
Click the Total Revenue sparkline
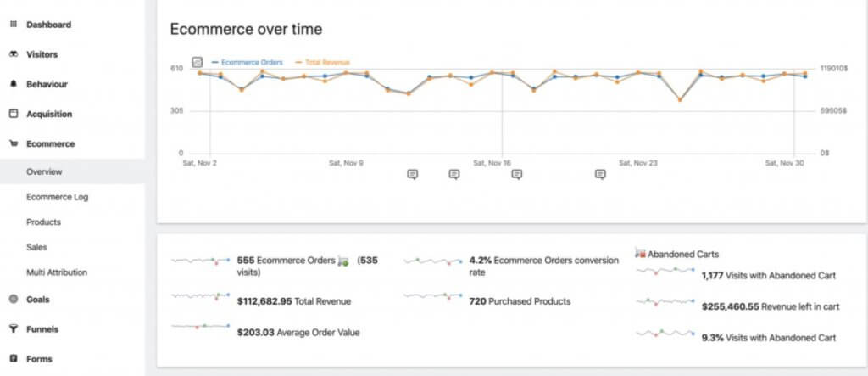coord(200,297)
